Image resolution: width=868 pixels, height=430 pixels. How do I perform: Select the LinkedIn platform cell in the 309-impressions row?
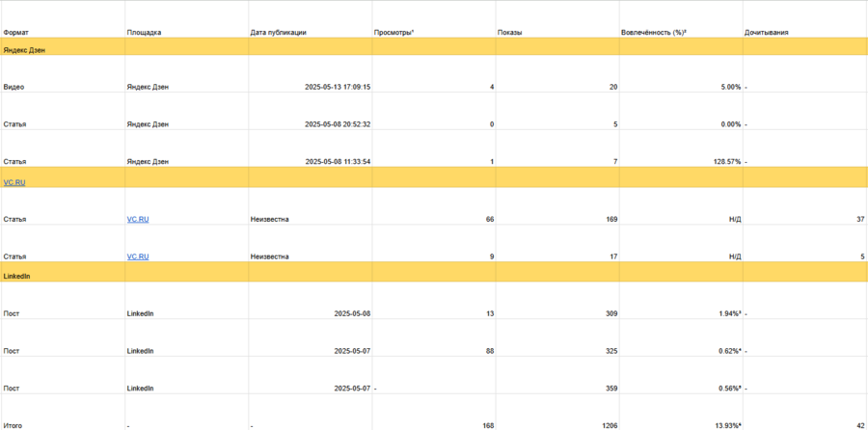coord(187,301)
